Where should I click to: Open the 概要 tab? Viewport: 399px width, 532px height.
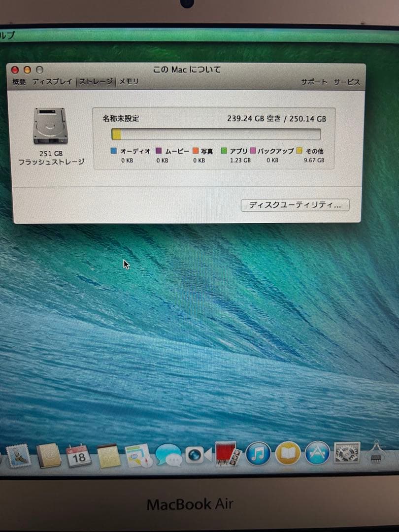19,82
